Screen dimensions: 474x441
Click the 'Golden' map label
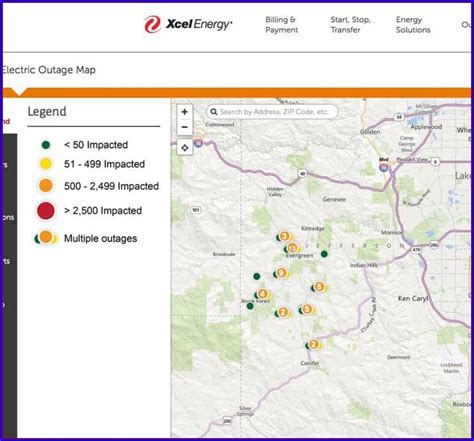(x=370, y=132)
